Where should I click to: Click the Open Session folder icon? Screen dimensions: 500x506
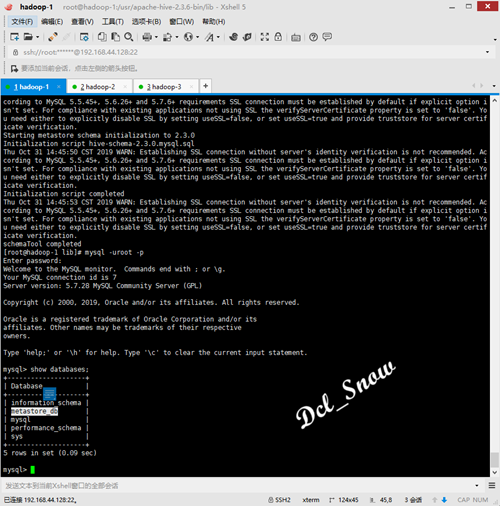[x=28, y=37]
